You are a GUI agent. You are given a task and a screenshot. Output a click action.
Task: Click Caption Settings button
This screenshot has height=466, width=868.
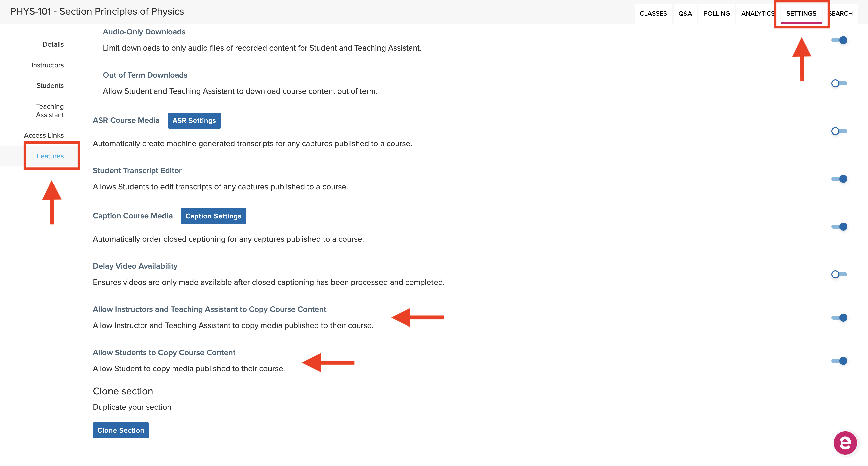point(212,216)
